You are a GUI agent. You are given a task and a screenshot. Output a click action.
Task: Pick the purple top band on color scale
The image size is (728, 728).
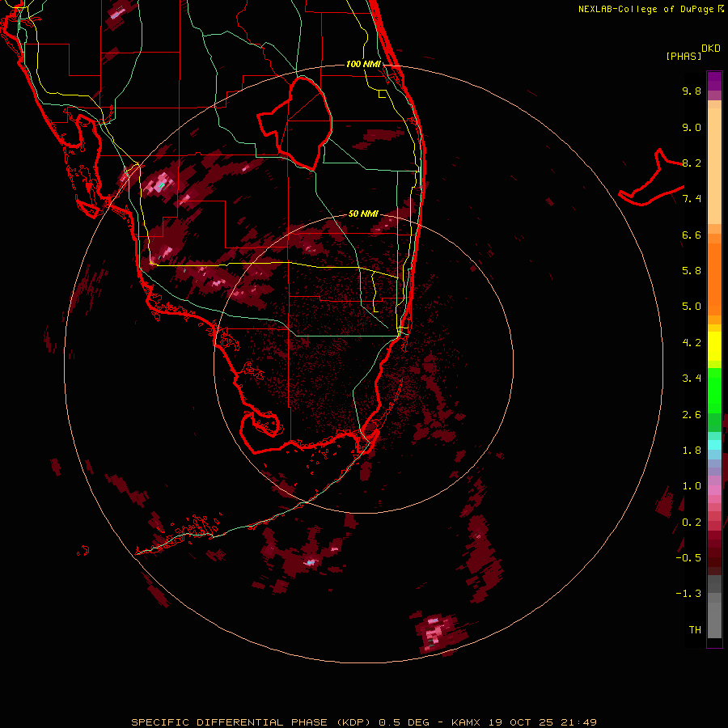tap(714, 81)
